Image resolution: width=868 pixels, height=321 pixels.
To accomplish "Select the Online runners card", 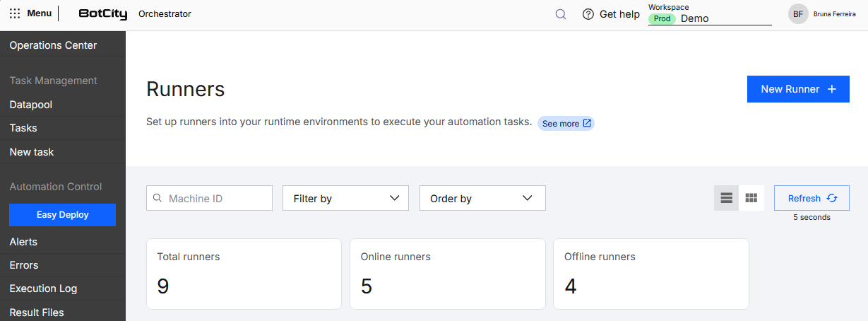I will tap(448, 274).
